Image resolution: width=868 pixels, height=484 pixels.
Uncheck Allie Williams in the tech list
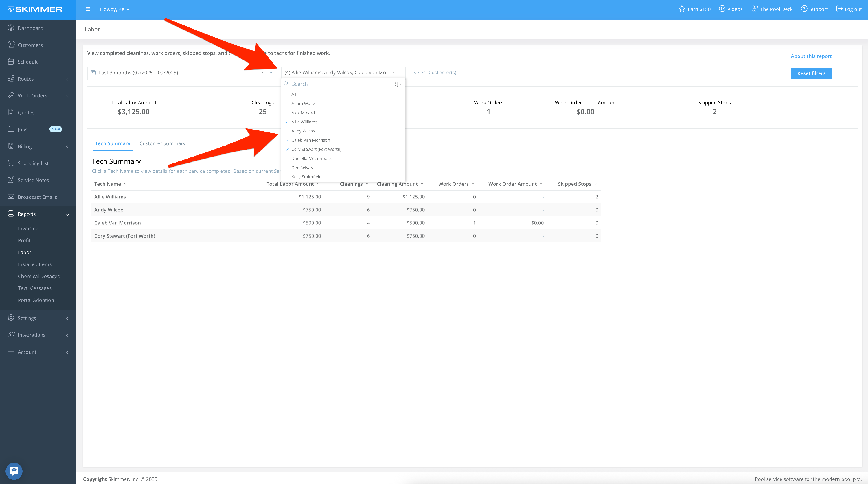pos(304,122)
